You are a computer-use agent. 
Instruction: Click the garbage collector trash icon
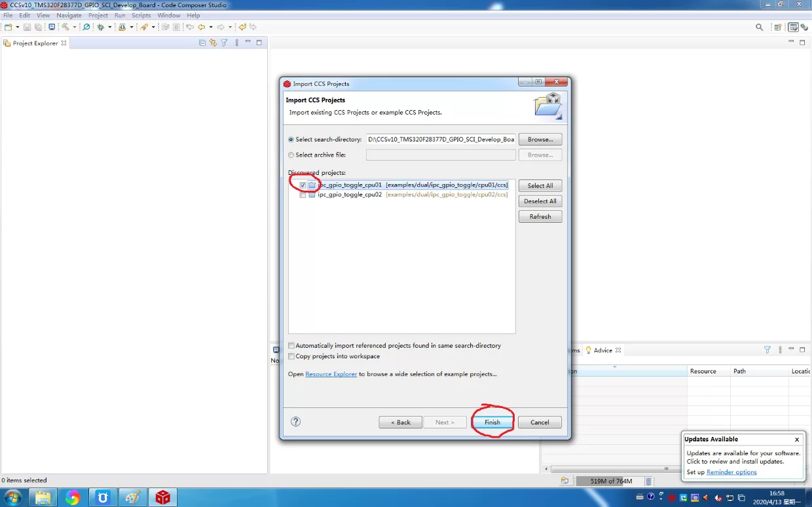pyautogui.click(x=648, y=481)
